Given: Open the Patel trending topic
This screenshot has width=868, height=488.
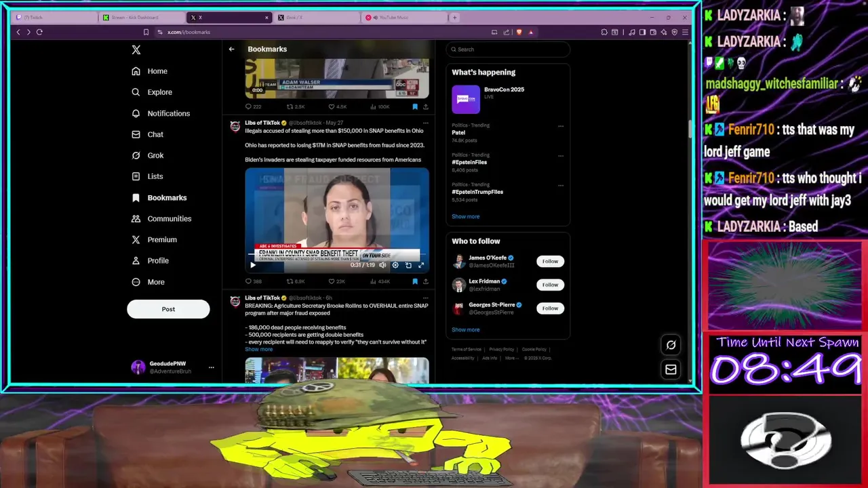Looking at the screenshot, I should tap(458, 133).
